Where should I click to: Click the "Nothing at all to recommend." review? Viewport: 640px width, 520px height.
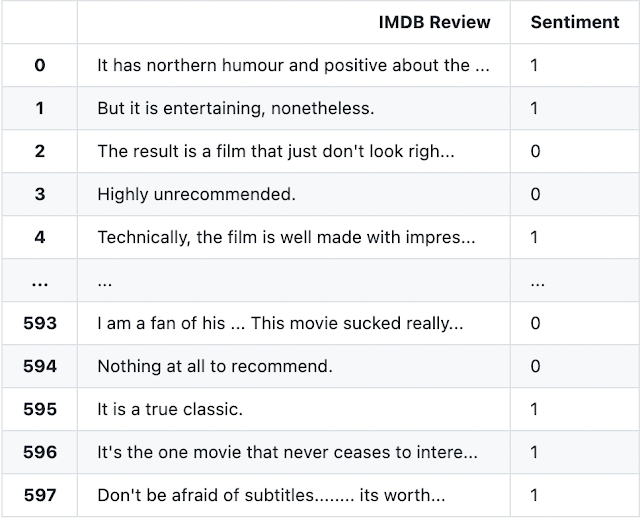pyautogui.click(x=214, y=366)
